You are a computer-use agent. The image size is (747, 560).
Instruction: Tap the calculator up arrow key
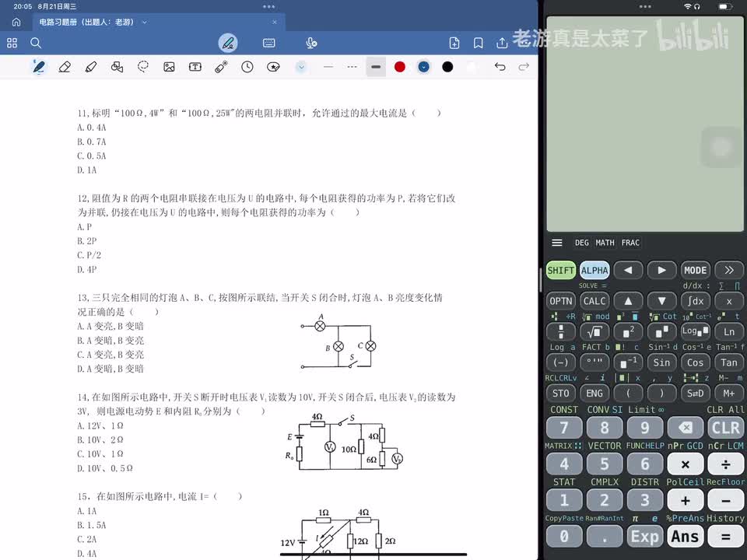tap(628, 301)
